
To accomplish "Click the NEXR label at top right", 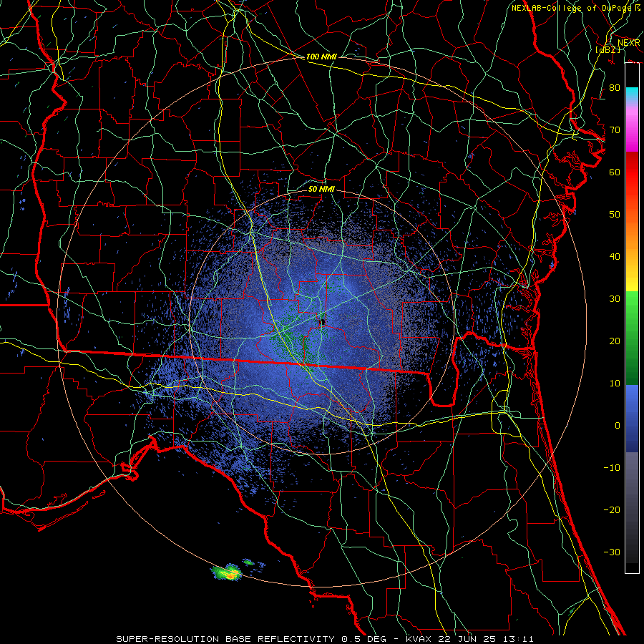I will click(629, 43).
